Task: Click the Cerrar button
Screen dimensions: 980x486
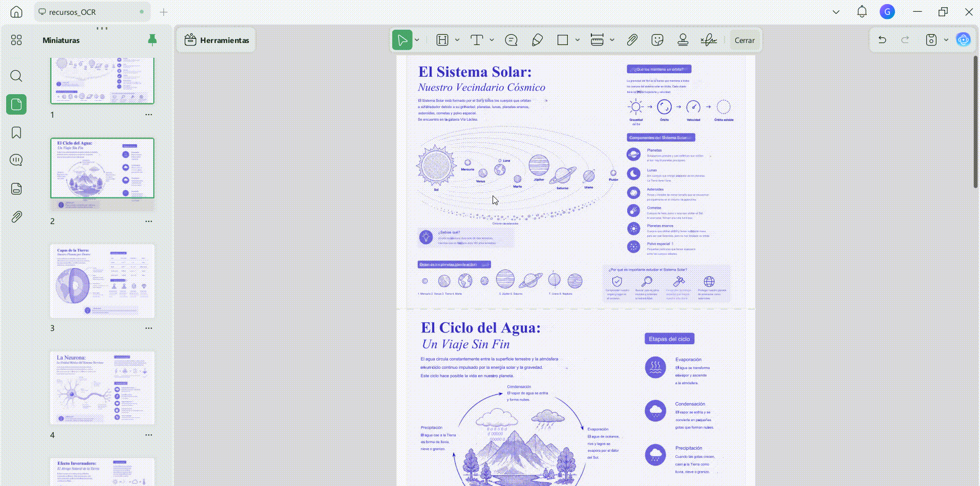Action: click(x=744, y=40)
